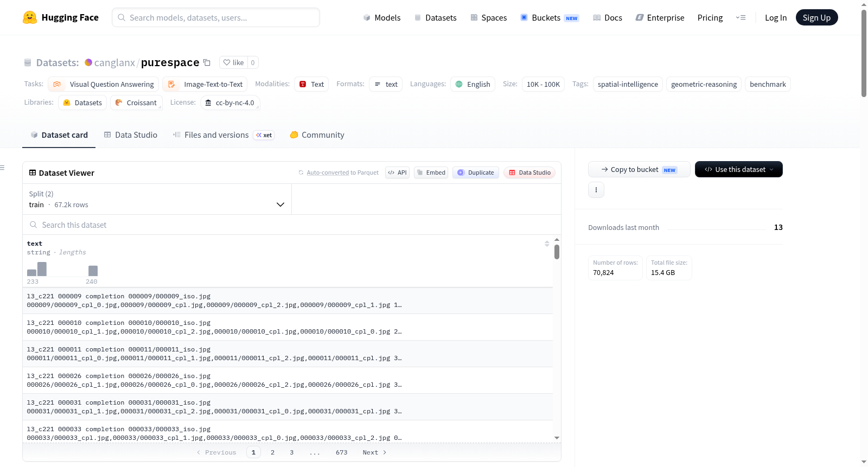This screenshot has width=868, height=467.
Task: Click the page vertical scrollbar
Action: tap(864, 54)
